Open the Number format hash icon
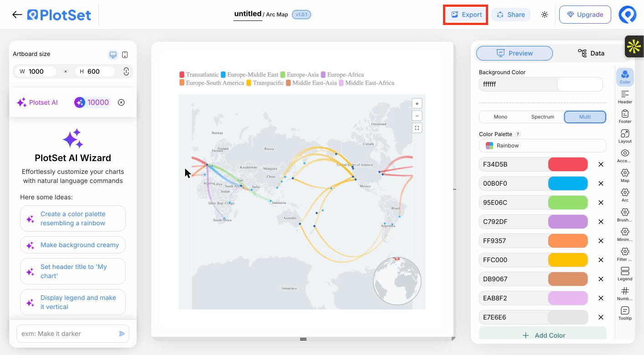Viewport: 644px width, 355px height. 625,294
